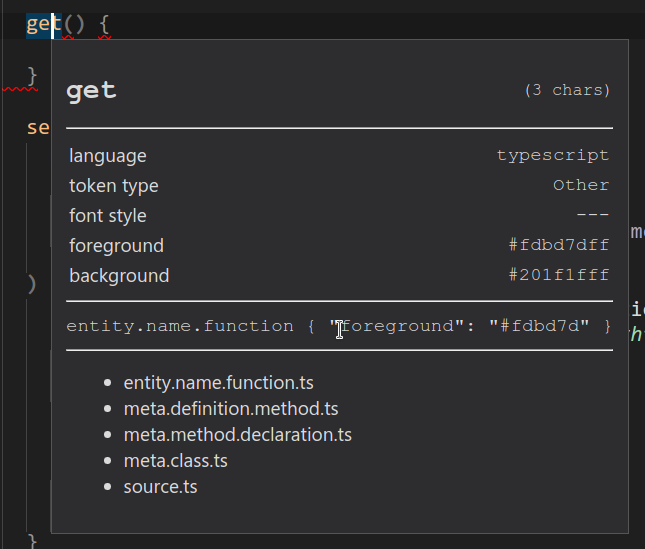The height and width of the screenshot is (549, 645).
Task: Select the background value '#201f1fff'
Action: pyautogui.click(x=558, y=275)
